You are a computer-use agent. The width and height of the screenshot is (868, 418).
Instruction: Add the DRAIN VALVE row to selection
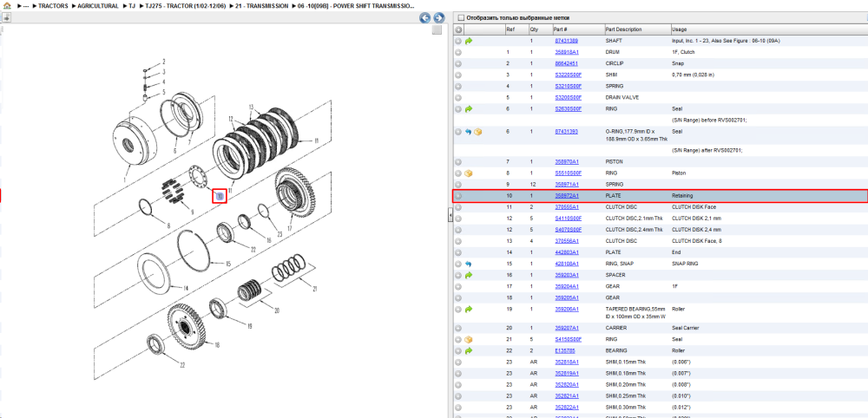click(x=458, y=97)
